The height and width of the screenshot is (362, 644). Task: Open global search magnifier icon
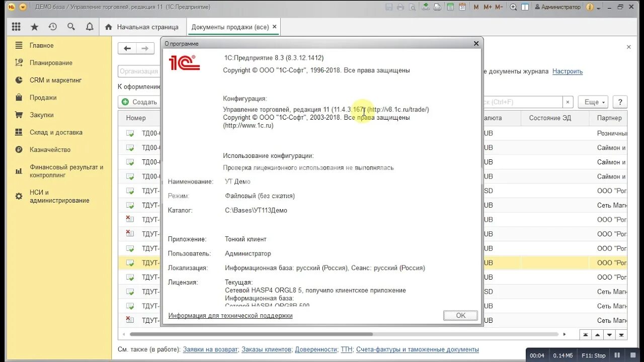[71, 27]
